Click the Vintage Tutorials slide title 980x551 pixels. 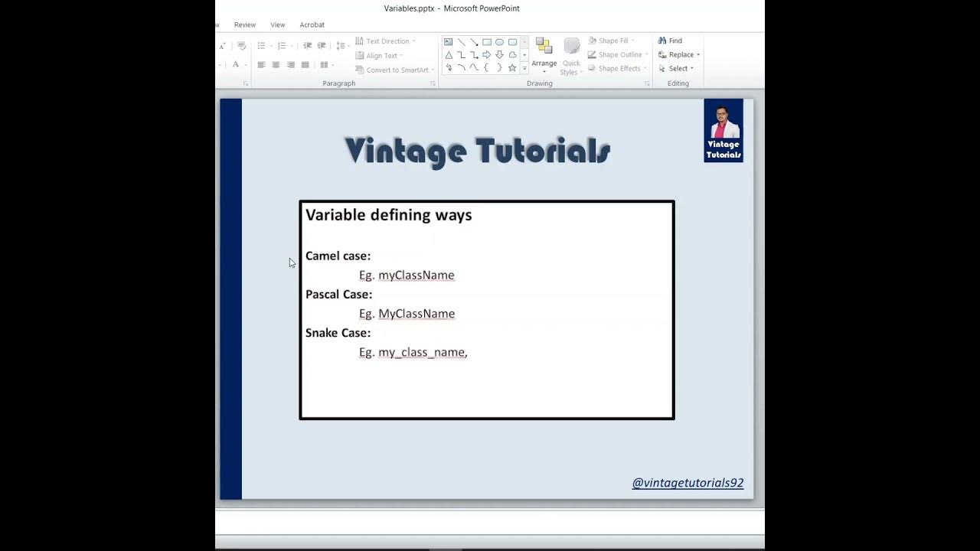coord(478,151)
